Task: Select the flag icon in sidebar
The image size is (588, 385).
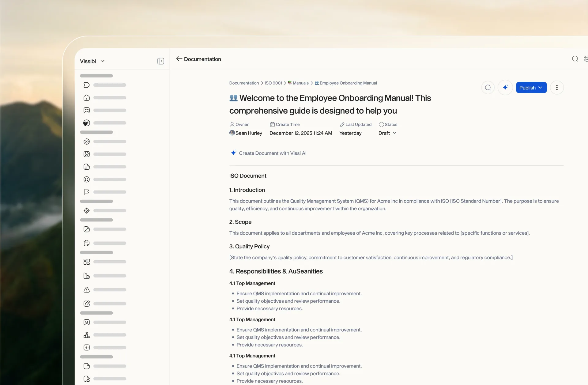Action: [87, 192]
